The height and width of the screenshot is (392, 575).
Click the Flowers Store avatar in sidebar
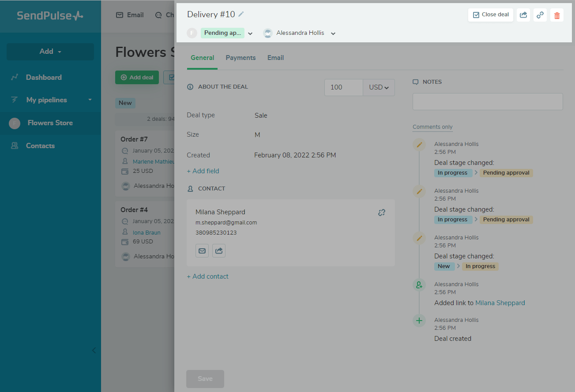pyautogui.click(x=15, y=123)
